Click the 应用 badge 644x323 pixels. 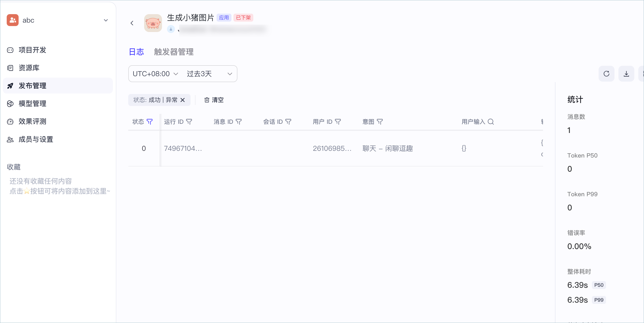point(224,18)
